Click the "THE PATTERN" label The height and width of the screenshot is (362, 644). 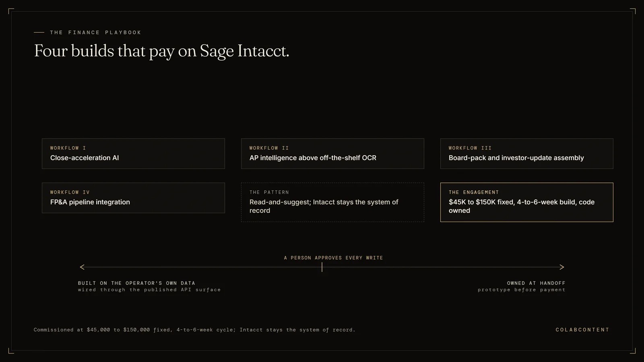click(x=269, y=192)
